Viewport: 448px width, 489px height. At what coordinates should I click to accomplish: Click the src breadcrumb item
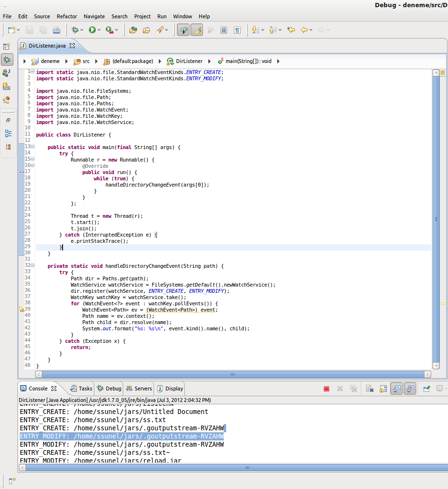tap(86, 61)
